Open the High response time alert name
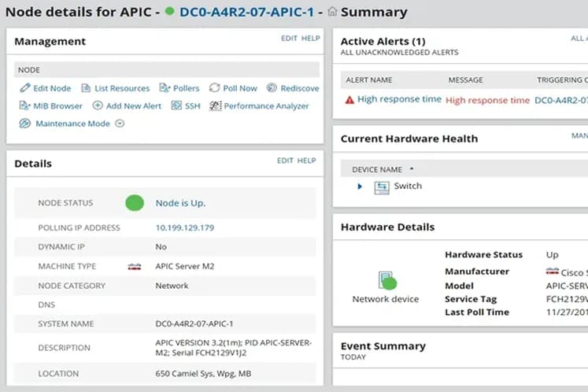The image size is (588, 392). click(x=399, y=99)
